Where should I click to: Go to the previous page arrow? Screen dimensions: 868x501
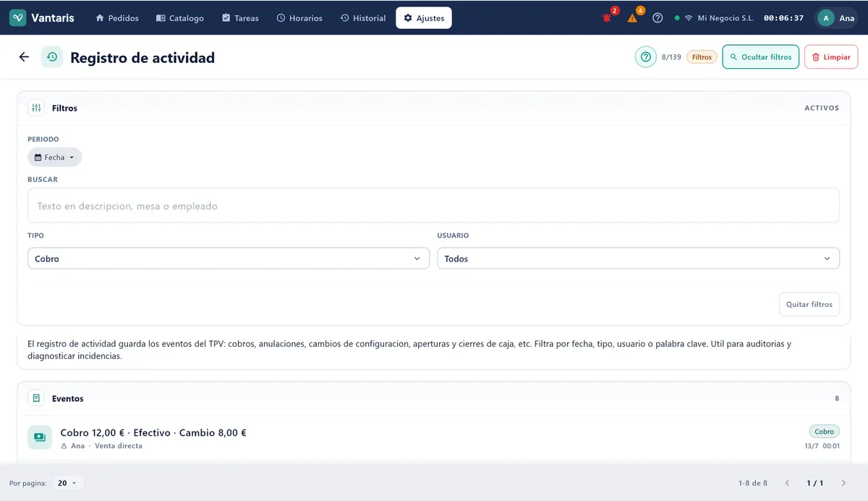[788, 483]
